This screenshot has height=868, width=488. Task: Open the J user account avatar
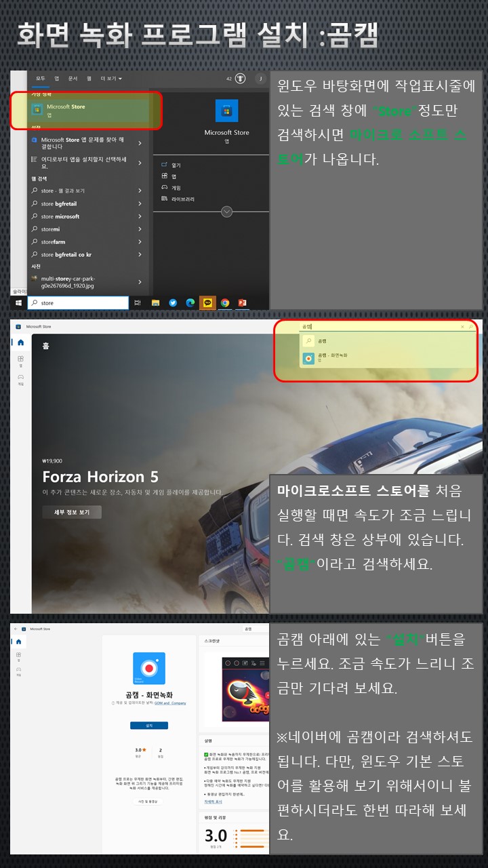[x=261, y=79]
